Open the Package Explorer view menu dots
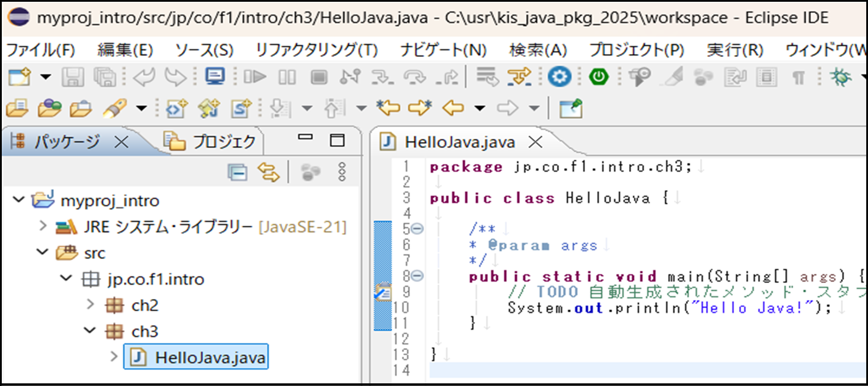Screen dimensions: 868x386 [x=341, y=172]
